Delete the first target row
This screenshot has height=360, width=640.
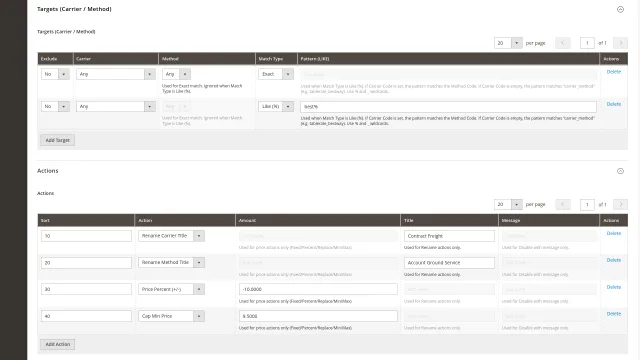613,72
